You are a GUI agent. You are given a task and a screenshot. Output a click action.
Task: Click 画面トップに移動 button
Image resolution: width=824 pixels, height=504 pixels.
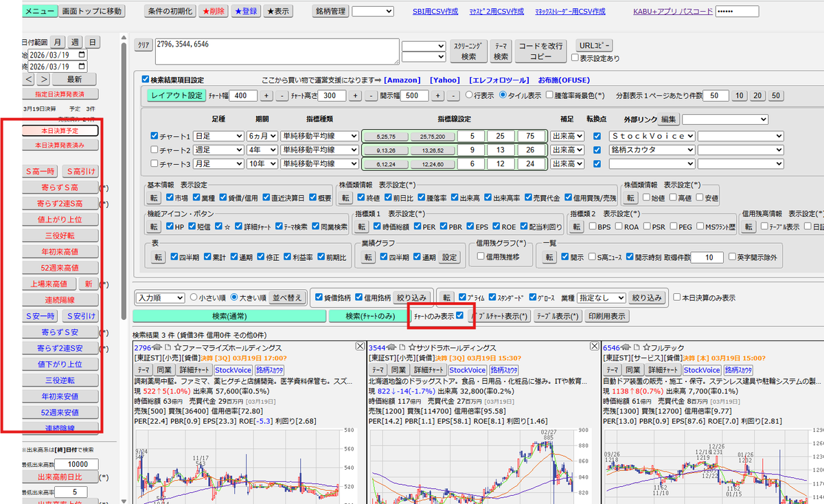(92, 12)
